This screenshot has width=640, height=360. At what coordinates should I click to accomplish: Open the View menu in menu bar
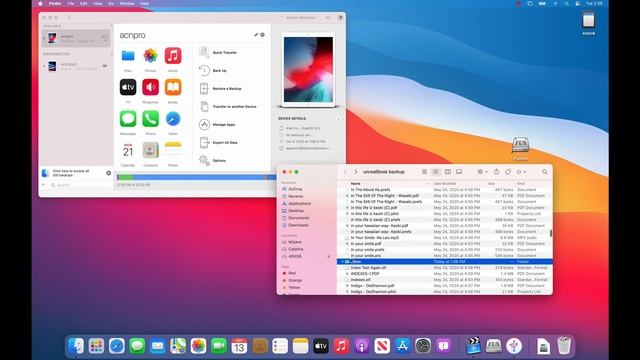coord(98,3)
